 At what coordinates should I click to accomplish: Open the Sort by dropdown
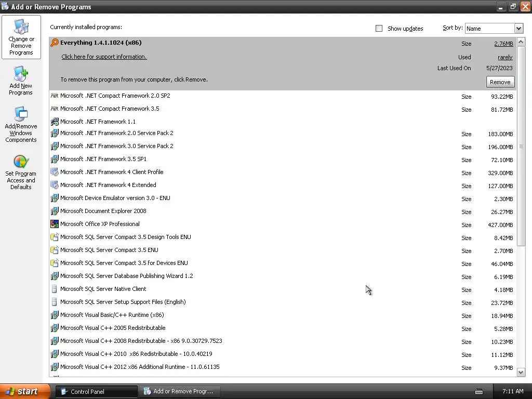(x=518, y=29)
